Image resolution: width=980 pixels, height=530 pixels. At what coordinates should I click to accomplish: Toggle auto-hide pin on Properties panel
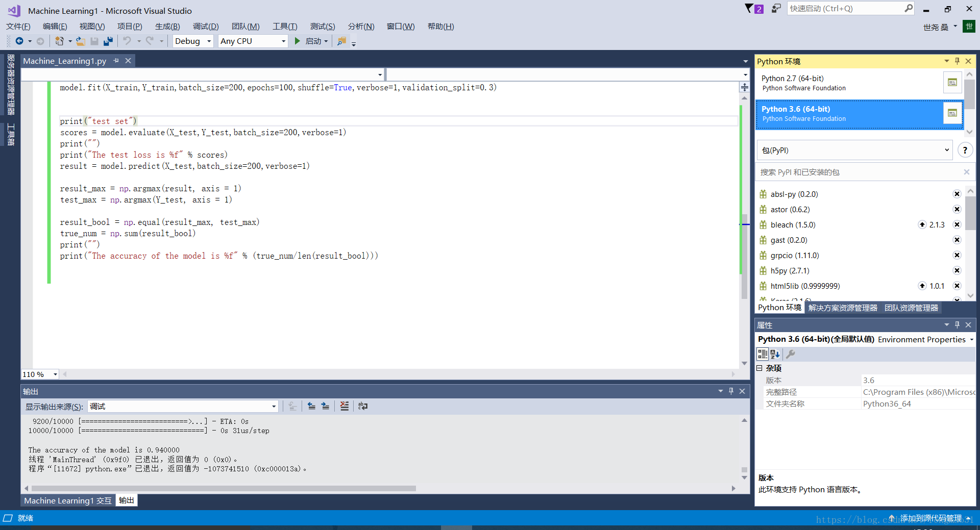click(957, 325)
